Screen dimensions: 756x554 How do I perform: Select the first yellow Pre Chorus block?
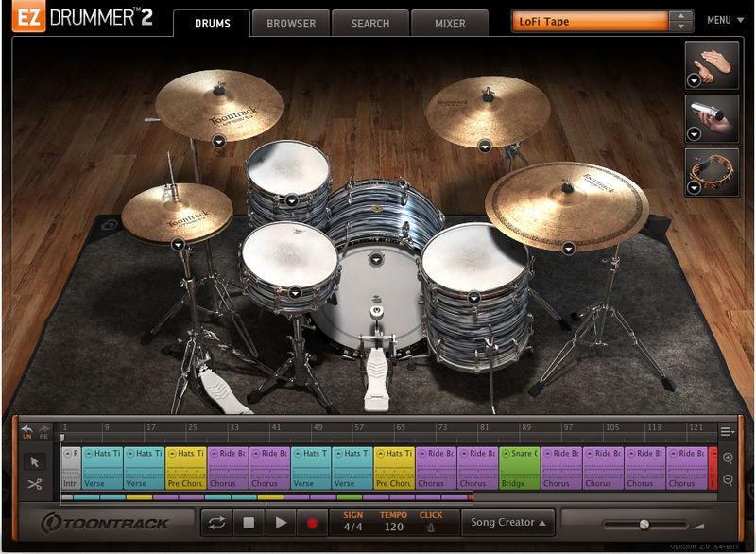coord(185,468)
